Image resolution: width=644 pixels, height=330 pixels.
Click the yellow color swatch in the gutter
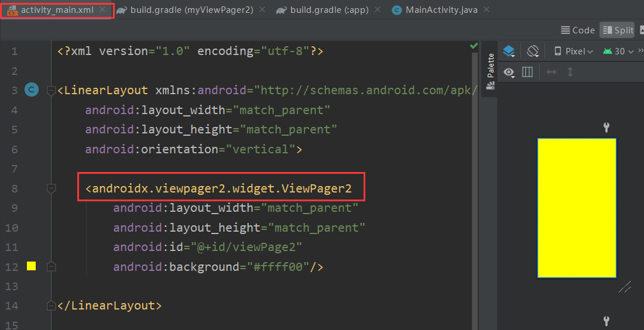(31, 266)
